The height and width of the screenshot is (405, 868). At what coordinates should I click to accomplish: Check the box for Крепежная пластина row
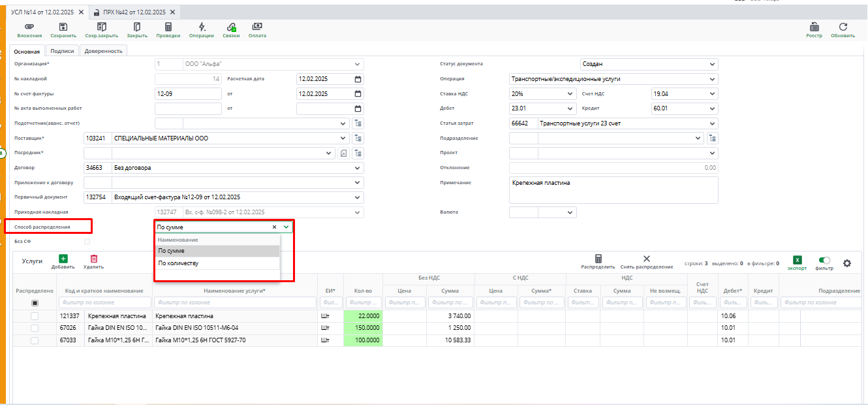coord(35,316)
